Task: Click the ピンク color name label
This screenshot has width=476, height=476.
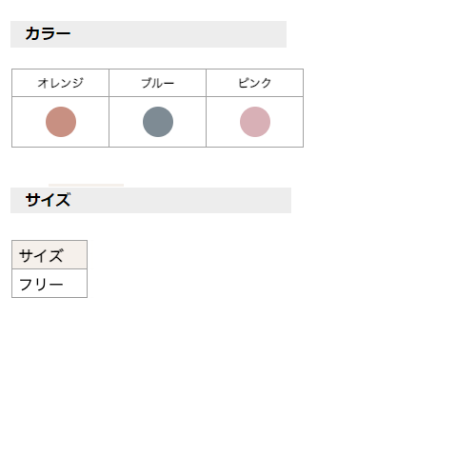Action: pyautogui.click(x=255, y=83)
